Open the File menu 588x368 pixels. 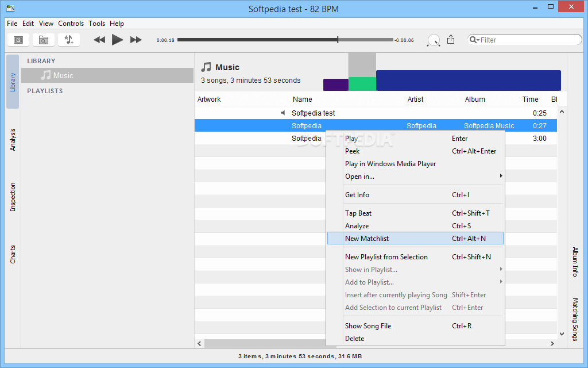pyautogui.click(x=12, y=23)
